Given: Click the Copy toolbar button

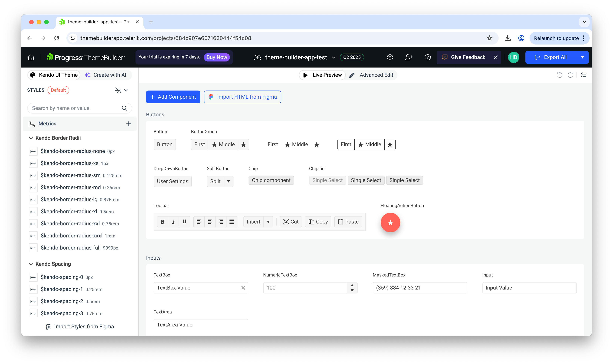Looking at the screenshot, I should coord(318,222).
